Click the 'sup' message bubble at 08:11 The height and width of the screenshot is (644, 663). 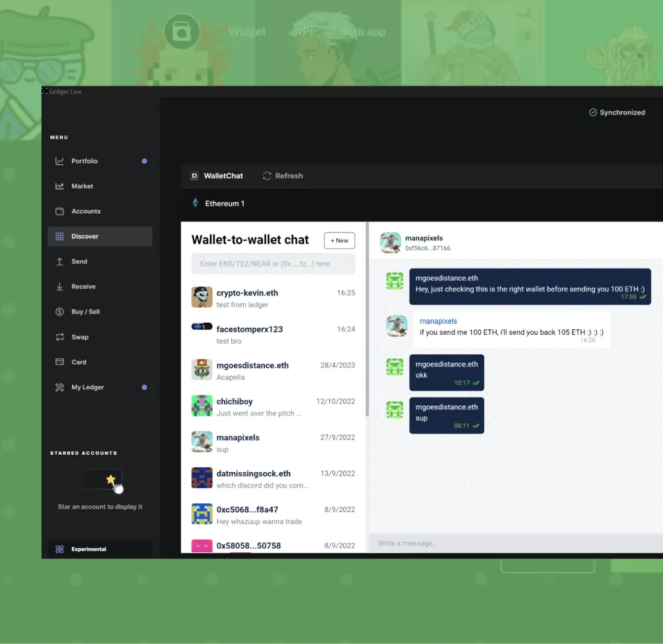click(447, 416)
